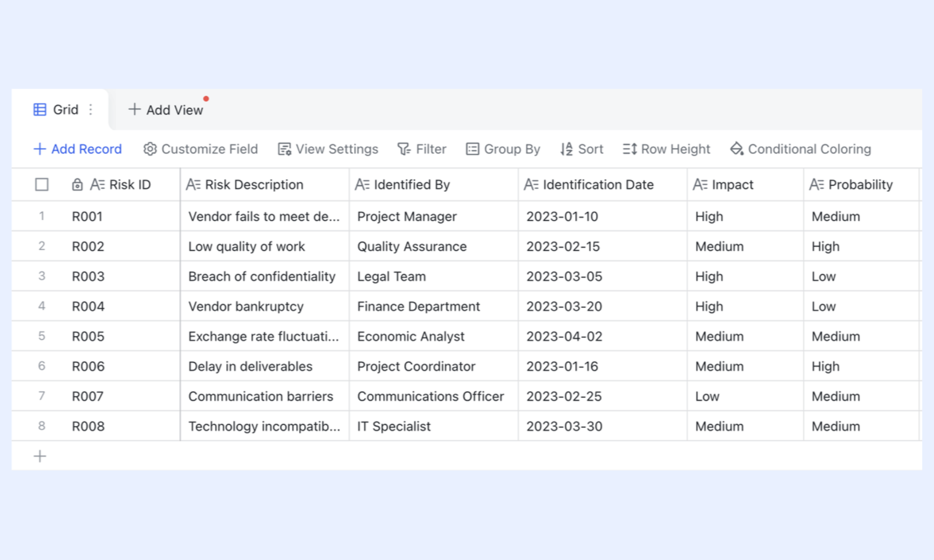This screenshot has width=934, height=560.
Task: Click the 'Quality Assurance' cell
Action: (434, 246)
